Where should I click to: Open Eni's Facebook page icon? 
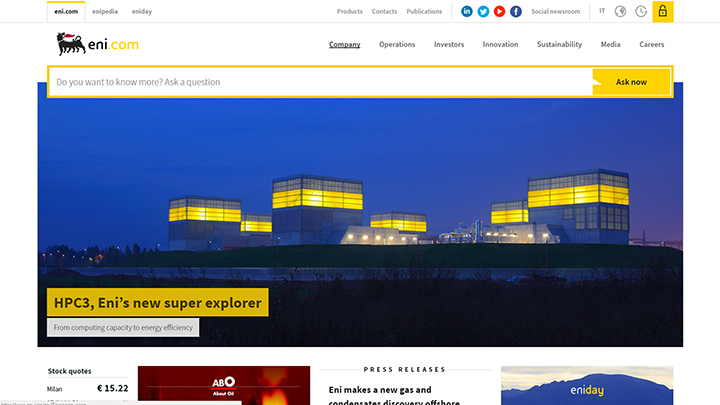[x=516, y=11]
